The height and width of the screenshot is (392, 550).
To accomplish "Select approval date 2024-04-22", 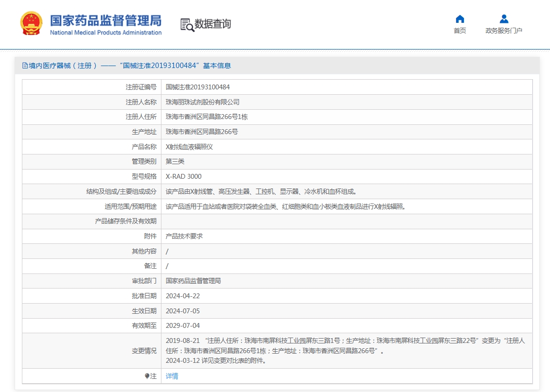I will (x=183, y=296).
